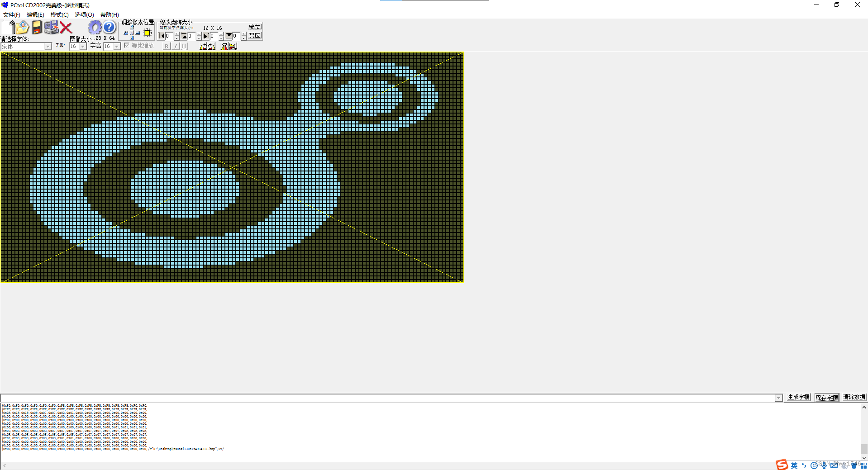Image resolution: width=868 pixels, height=470 pixels.
Task: Open help with the question mark icon
Action: click(x=109, y=28)
